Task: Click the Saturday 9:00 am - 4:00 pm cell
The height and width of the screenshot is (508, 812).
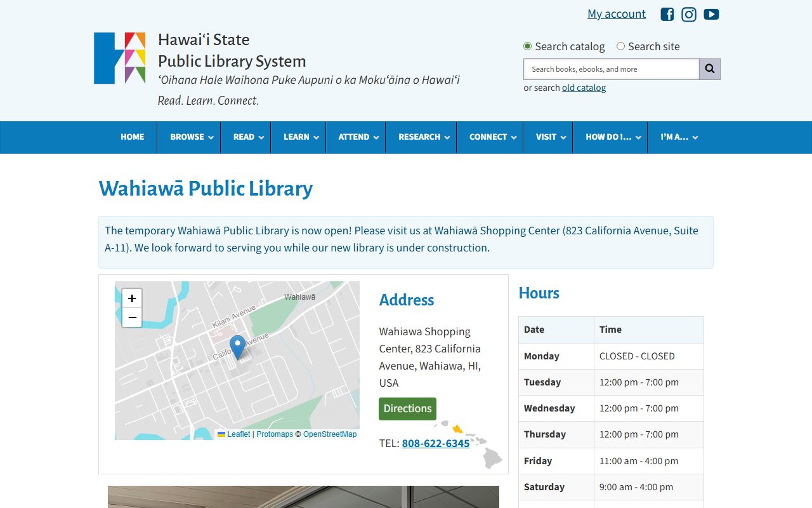Action: (648, 487)
